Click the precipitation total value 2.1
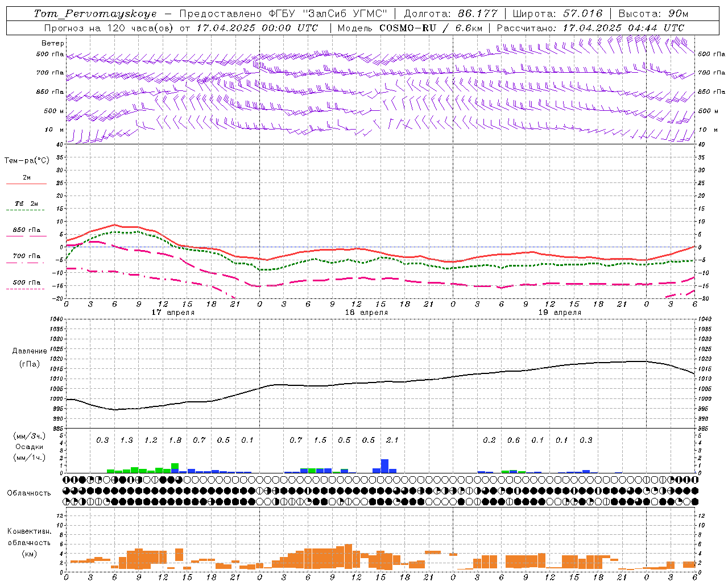The width and height of the screenshot is (728, 582). pos(392,440)
